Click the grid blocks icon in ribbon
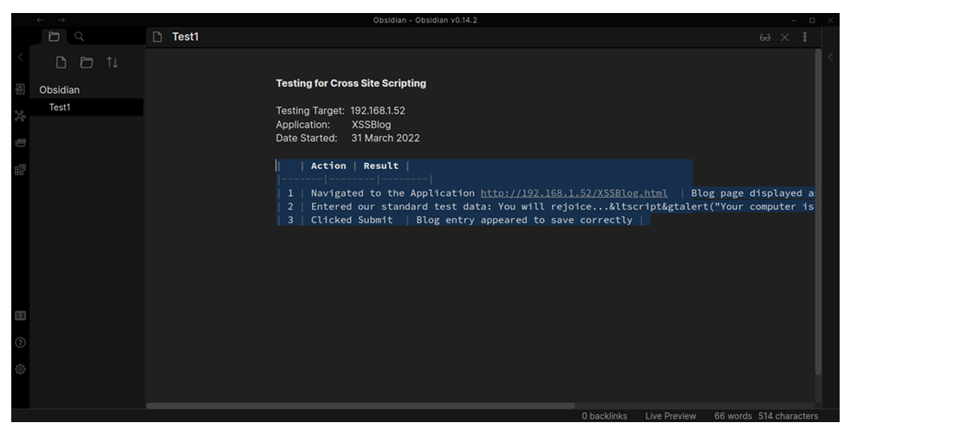 (x=20, y=170)
